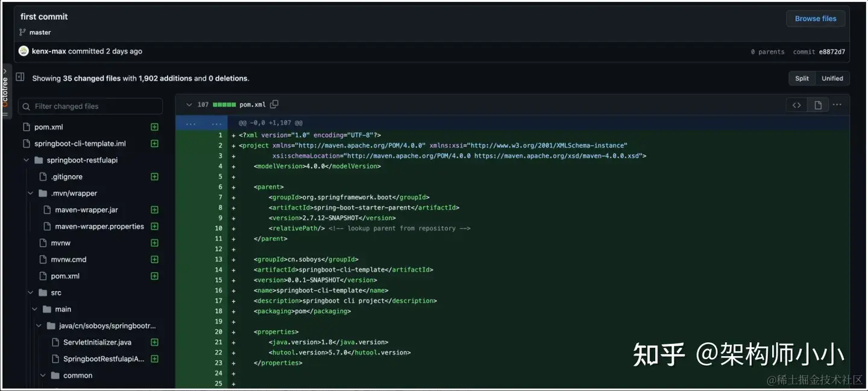Select SpringbootRestfulapiA... file in tree
The image size is (868, 391).
click(x=104, y=359)
